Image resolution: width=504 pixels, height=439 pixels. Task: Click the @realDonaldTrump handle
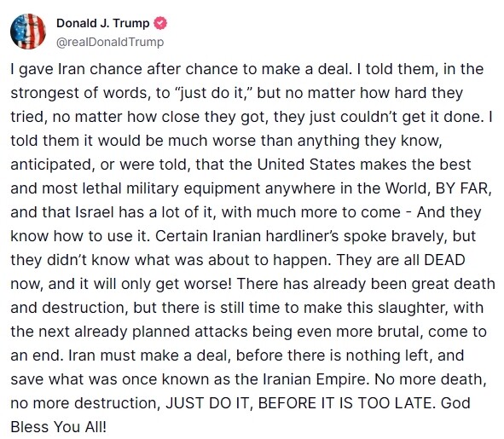coord(110,42)
